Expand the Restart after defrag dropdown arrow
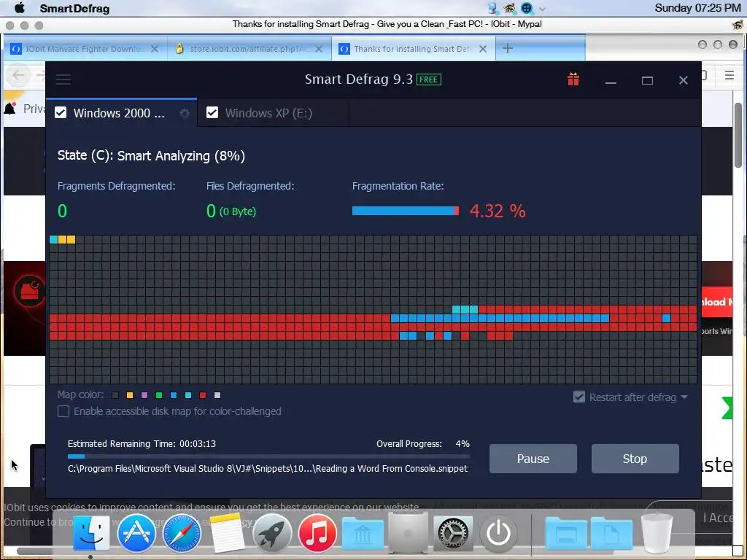747x560 pixels. coord(684,397)
